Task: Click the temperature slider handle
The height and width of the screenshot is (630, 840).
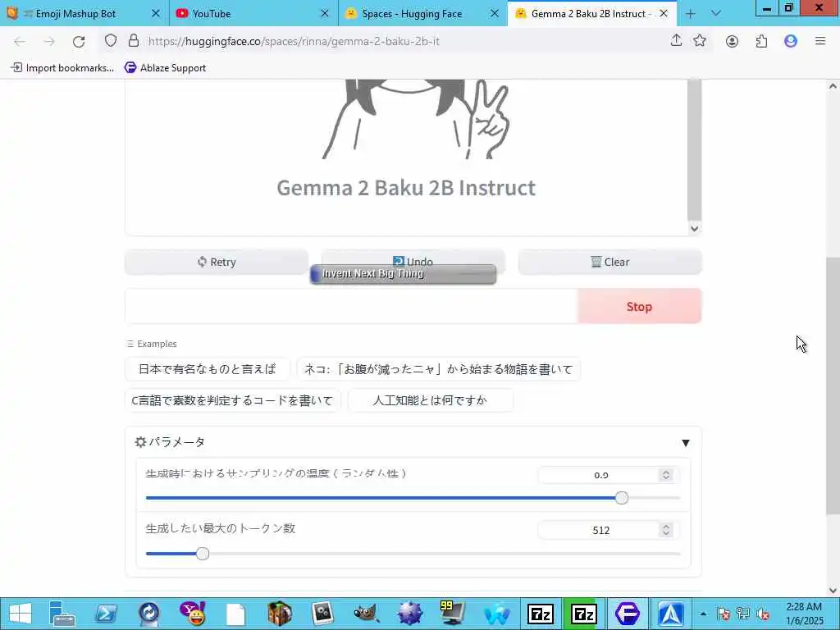Action: click(622, 498)
